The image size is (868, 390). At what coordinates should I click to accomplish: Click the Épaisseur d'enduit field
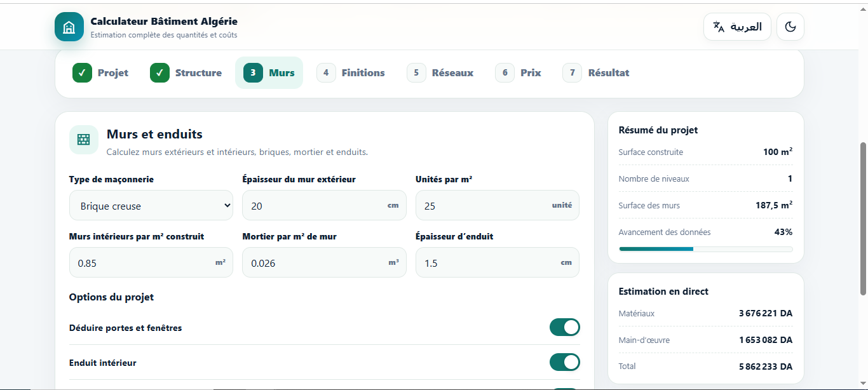497,262
